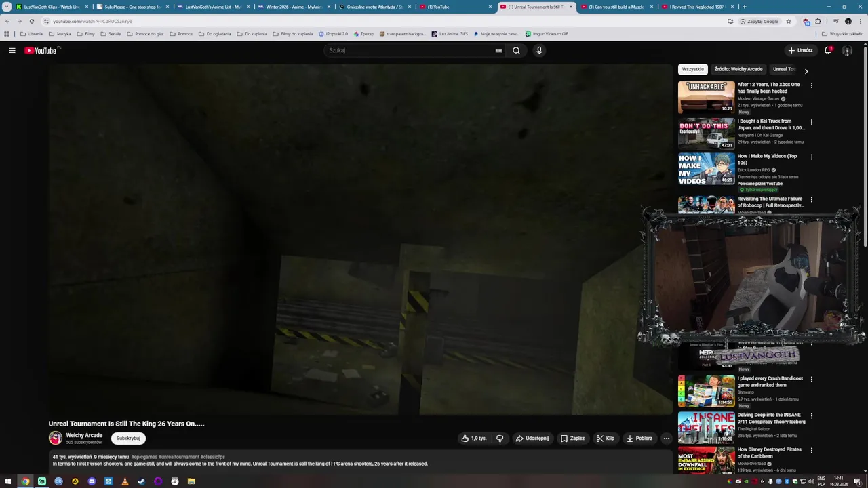Open the YouTube notifications bell
Screen dimensions: 868x488
click(828, 50)
